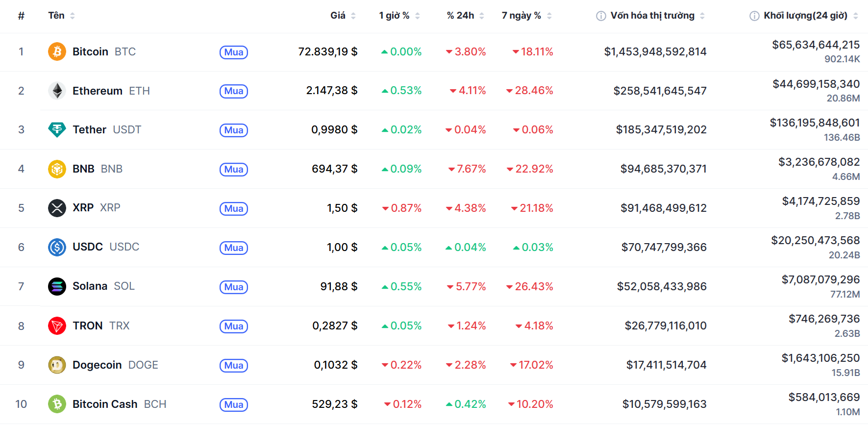Click market cap $1,453,948,592,814
Image resolution: width=868 pixels, height=426 pixels.
click(655, 51)
